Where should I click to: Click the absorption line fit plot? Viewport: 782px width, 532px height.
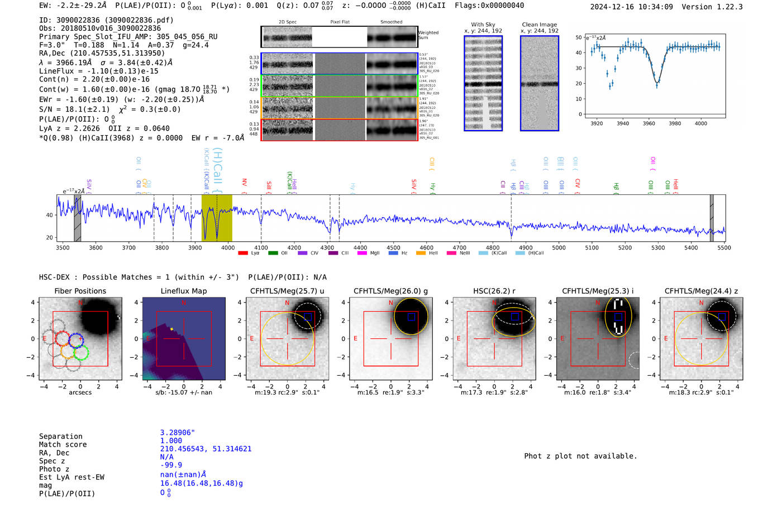655,76
